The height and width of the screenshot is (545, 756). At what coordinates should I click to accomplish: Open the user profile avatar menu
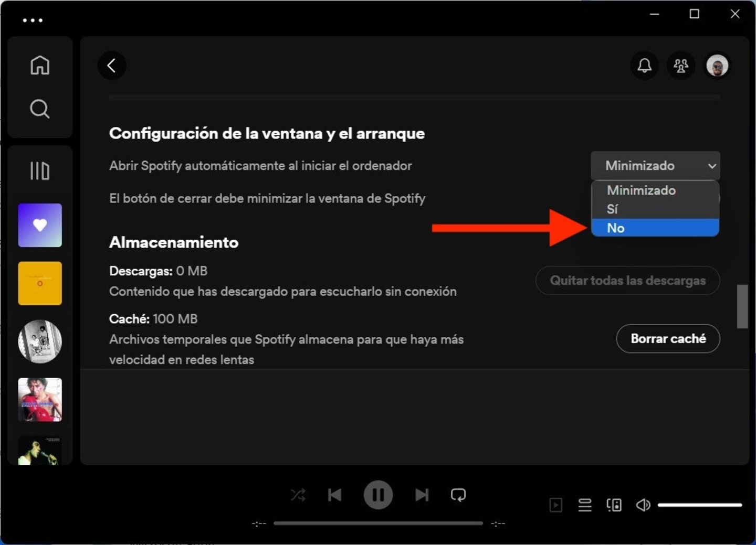(717, 66)
